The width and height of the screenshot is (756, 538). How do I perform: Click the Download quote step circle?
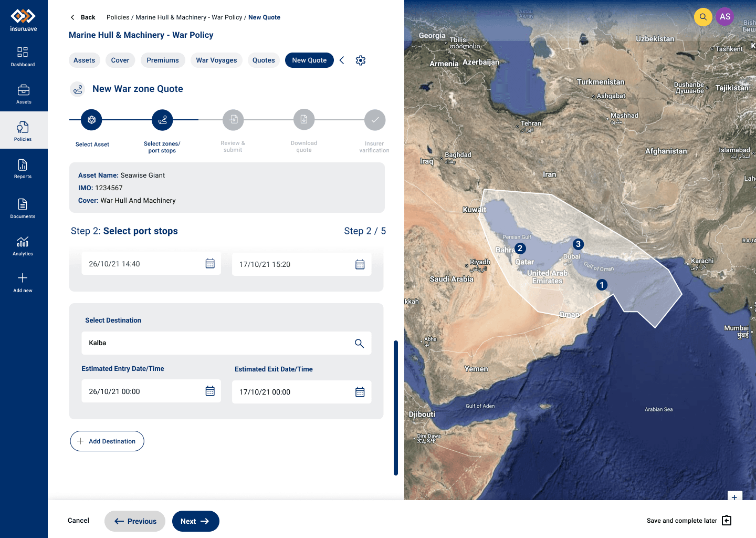pos(304,120)
